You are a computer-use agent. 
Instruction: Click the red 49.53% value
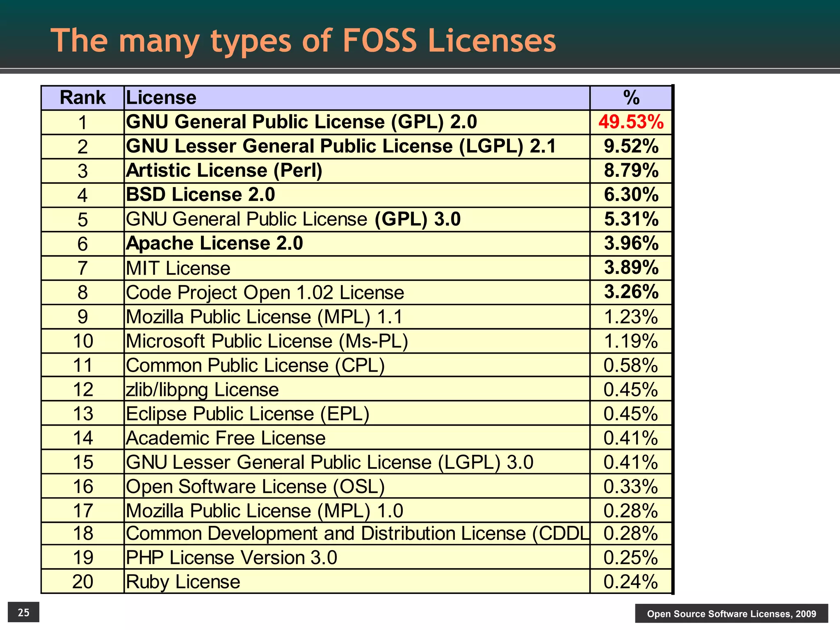(631, 122)
